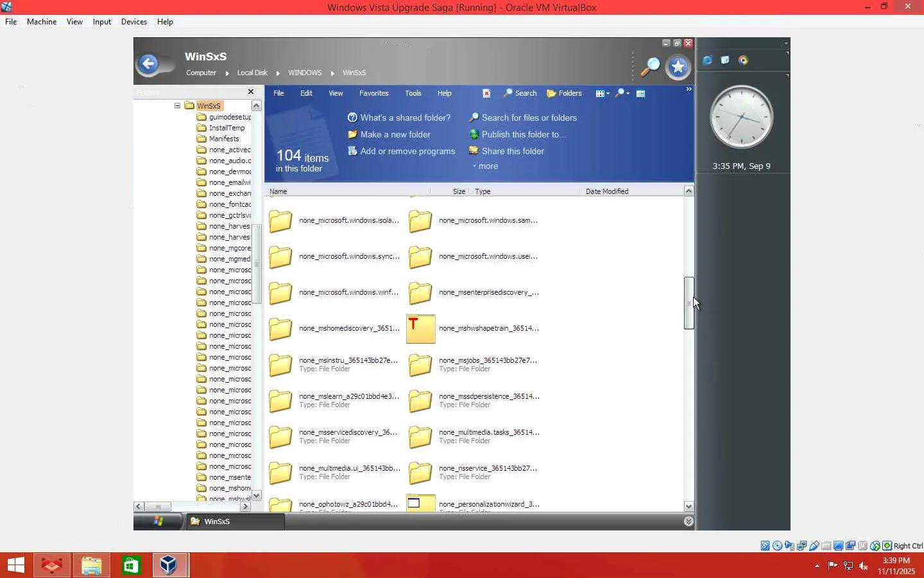Expand the bottom panel chevron
The width and height of the screenshot is (924, 578).
[x=689, y=521]
